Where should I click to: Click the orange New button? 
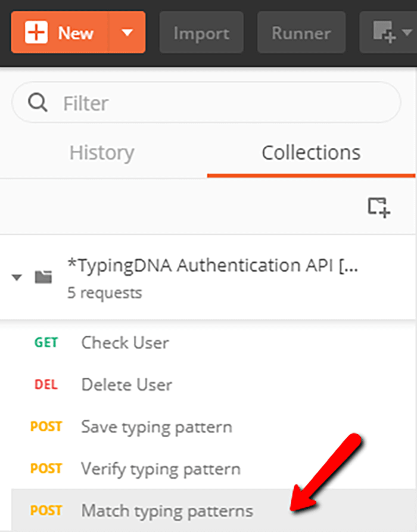[60, 32]
